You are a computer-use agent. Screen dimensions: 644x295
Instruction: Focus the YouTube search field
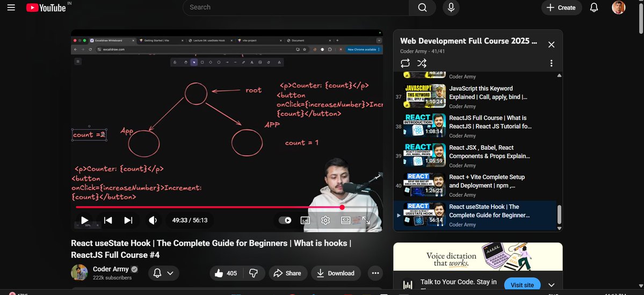click(296, 8)
